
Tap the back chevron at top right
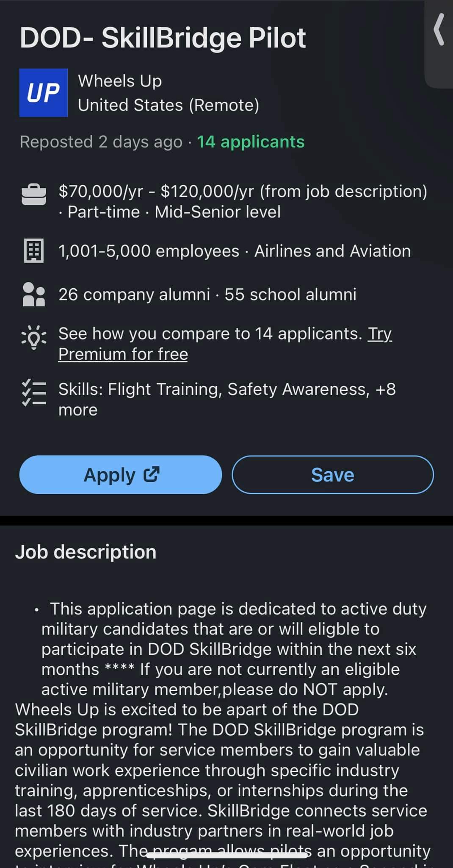[x=440, y=30]
